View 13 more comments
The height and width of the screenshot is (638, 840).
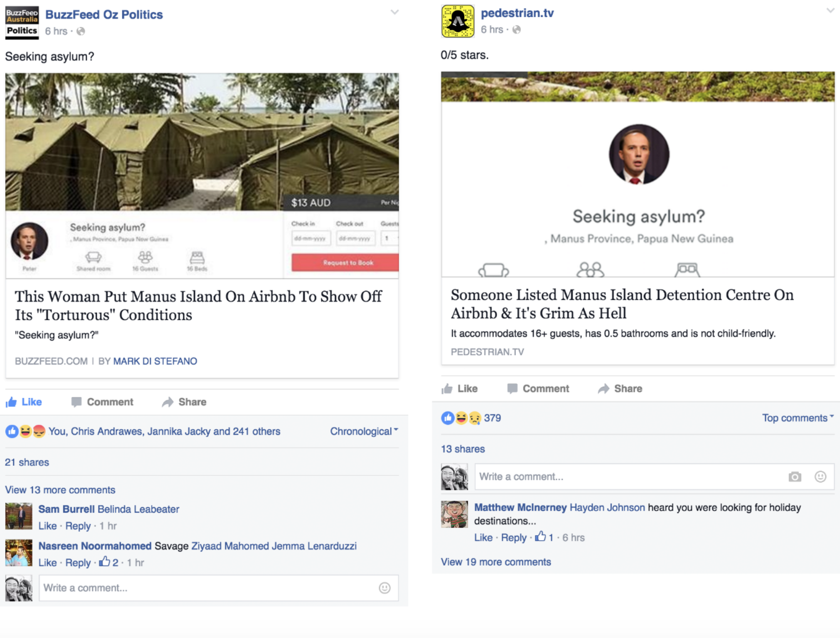pos(60,490)
